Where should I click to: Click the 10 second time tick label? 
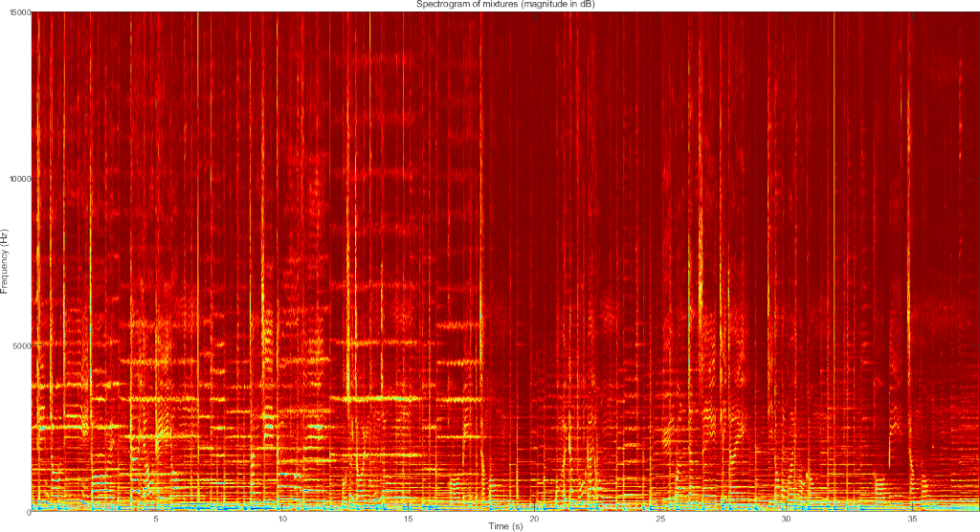(282, 520)
